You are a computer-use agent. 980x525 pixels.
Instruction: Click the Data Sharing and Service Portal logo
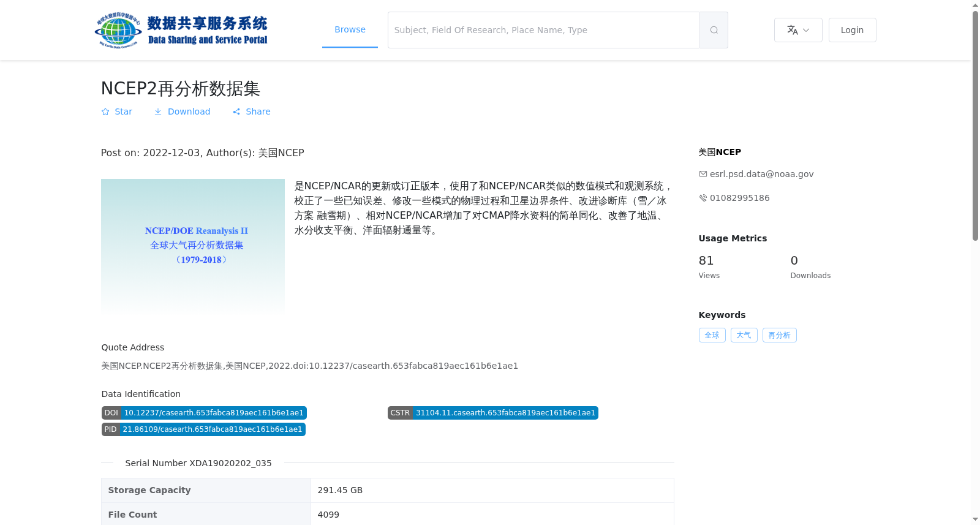pos(181,30)
